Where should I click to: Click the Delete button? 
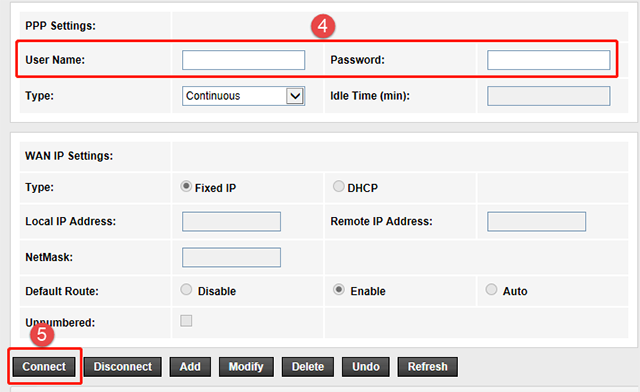coord(308,367)
